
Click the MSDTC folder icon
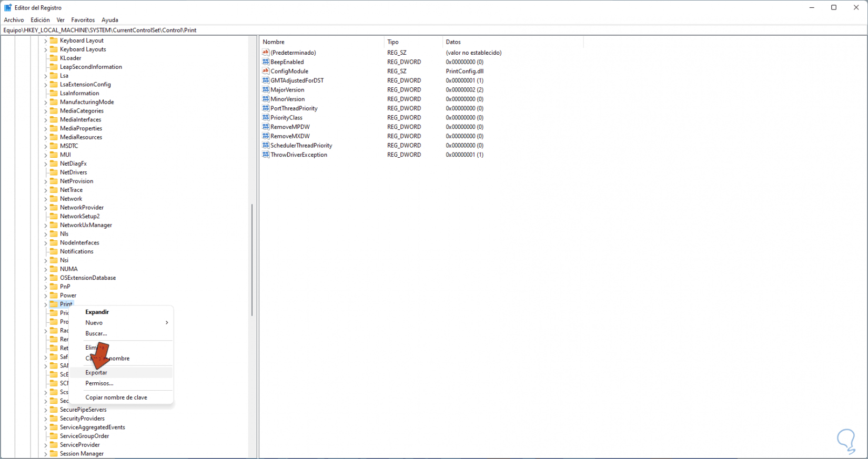tap(54, 146)
